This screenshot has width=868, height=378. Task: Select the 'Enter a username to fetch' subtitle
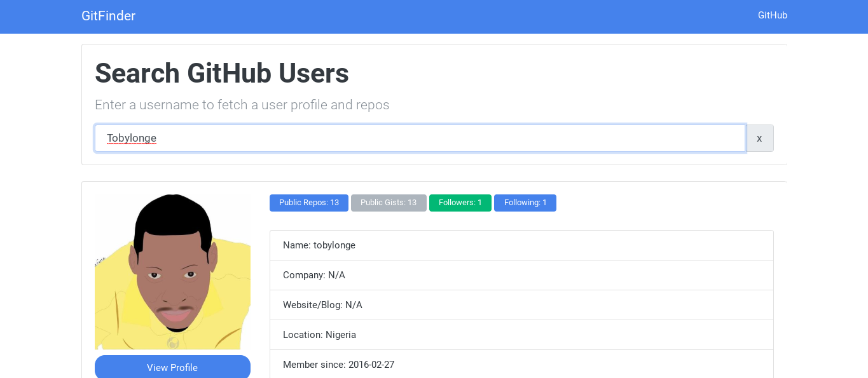click(x=242, y=105)
